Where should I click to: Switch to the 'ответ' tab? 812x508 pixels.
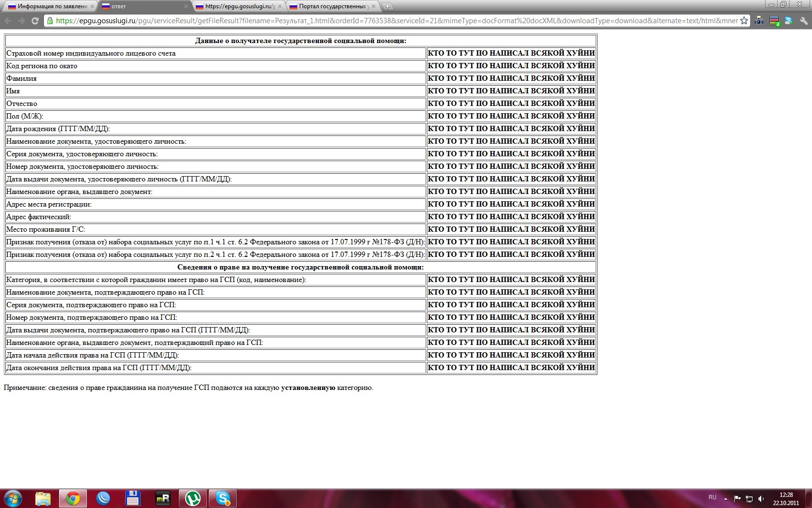click(x=144, y=6)
